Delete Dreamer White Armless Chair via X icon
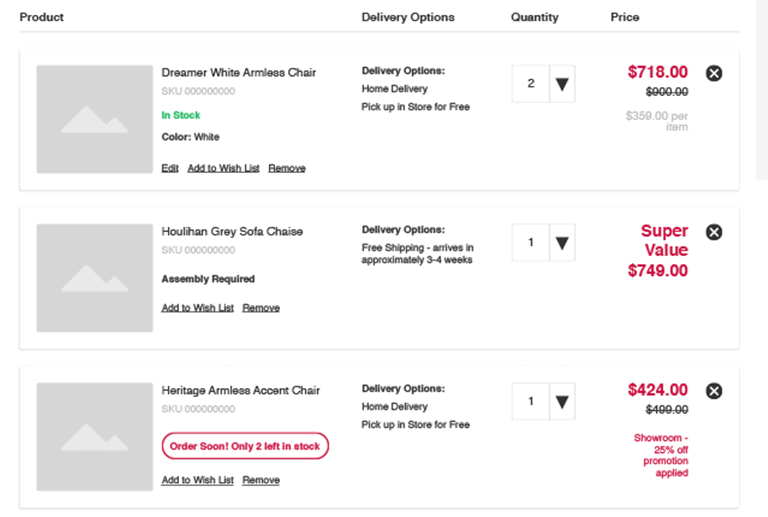 tap(714, 73)
